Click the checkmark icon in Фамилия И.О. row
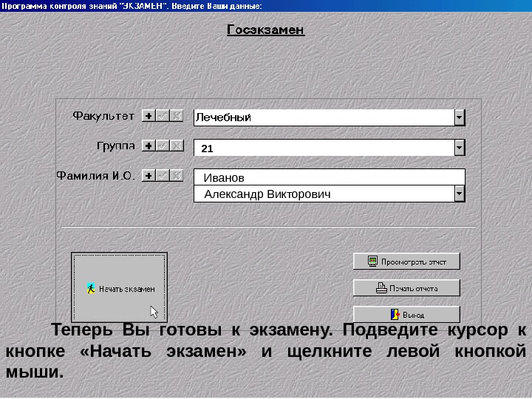Screen dimensions: 532x399 (163, 175)
